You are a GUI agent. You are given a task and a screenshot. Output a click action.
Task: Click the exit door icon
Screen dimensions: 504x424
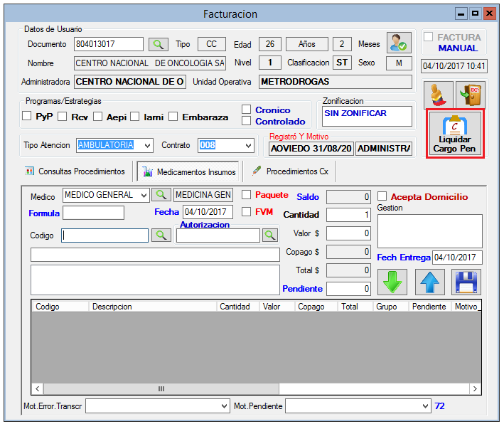[x=468, y=94]
